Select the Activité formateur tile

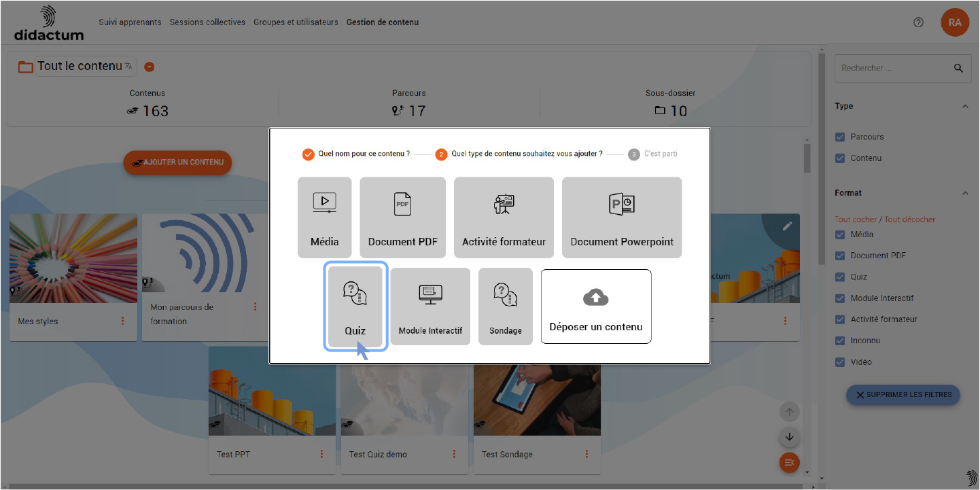pos(504,217)
